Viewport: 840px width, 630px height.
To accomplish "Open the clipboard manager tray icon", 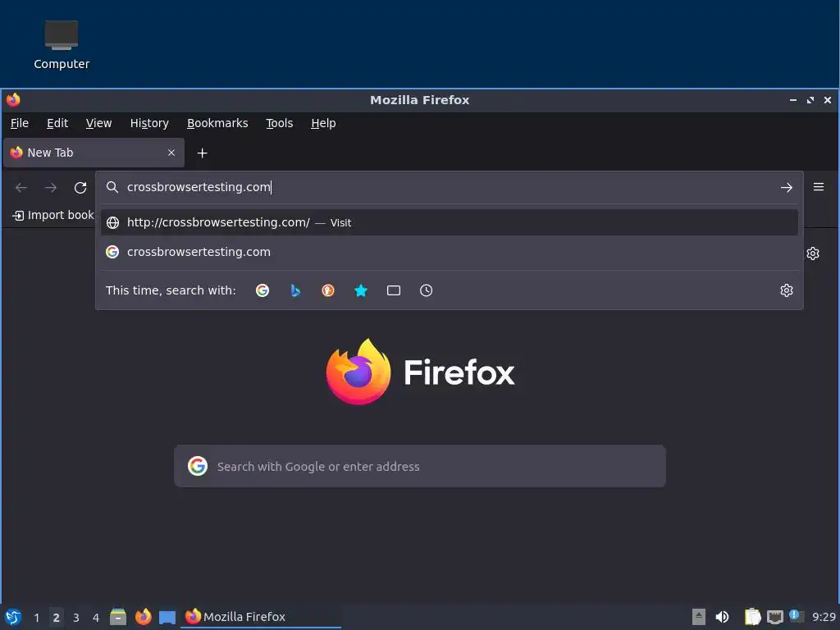I will pos(753,617).
